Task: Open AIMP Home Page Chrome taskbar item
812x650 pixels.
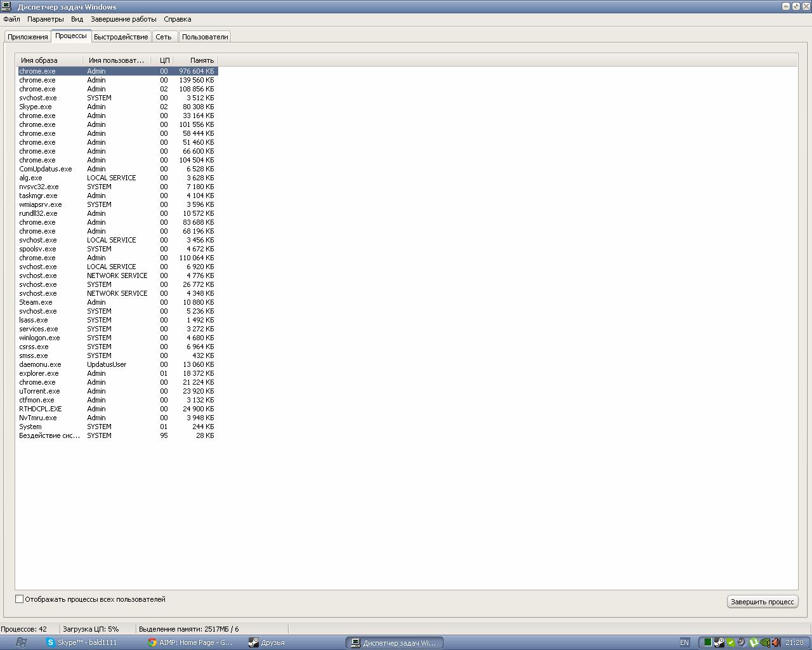Action: coord(190,642)
